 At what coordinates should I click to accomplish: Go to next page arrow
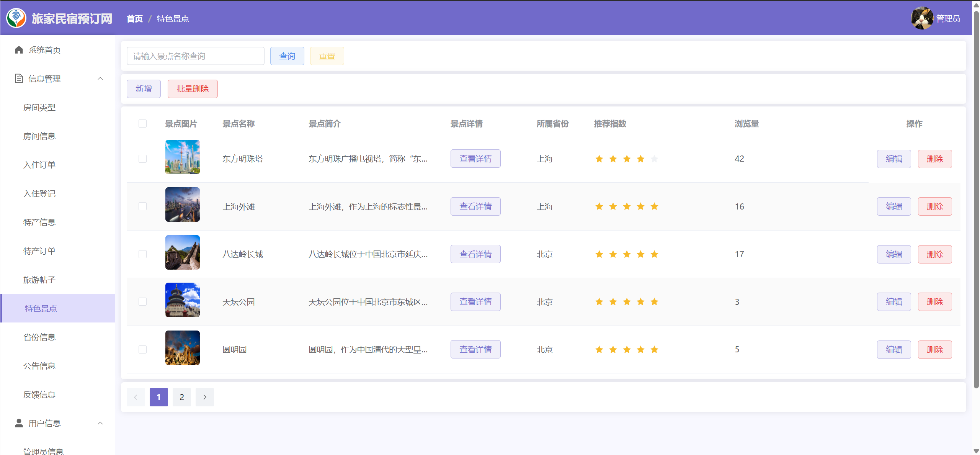204,397
